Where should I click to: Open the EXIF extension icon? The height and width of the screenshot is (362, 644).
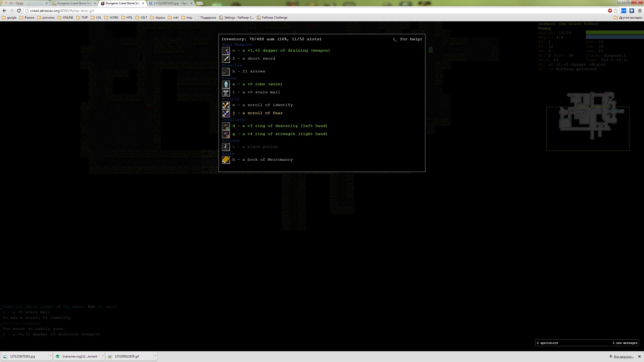point(624,11)
